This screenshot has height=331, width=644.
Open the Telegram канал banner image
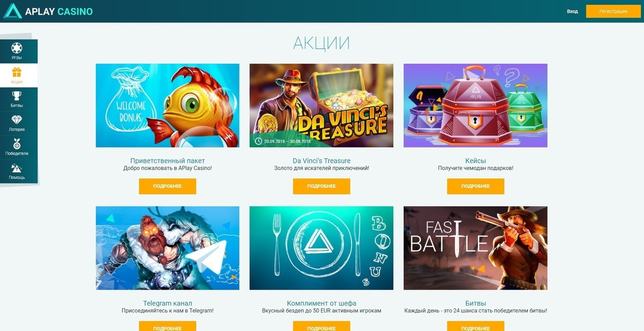click(x=167, y=248)
